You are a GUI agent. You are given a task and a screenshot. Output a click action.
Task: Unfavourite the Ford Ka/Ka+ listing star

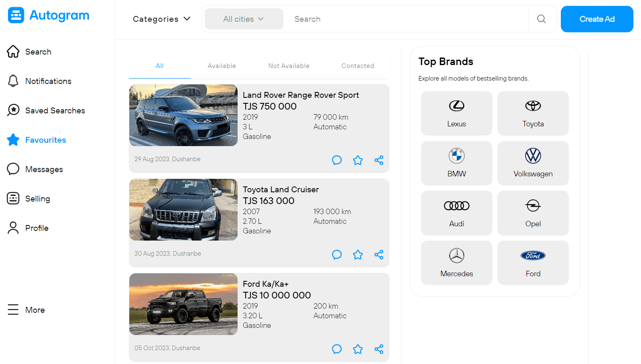click(x=358, y=349)
